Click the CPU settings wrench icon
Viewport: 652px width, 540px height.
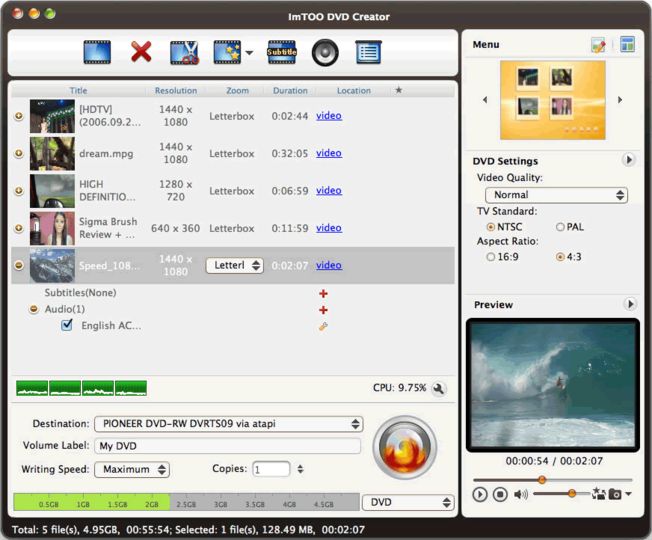(x=439, y=388)
